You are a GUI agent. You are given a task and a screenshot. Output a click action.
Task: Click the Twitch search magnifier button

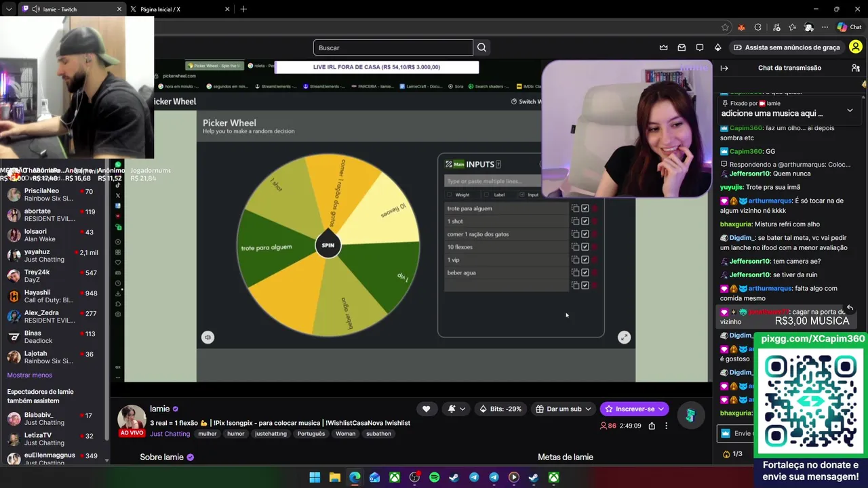coord(481,47)
